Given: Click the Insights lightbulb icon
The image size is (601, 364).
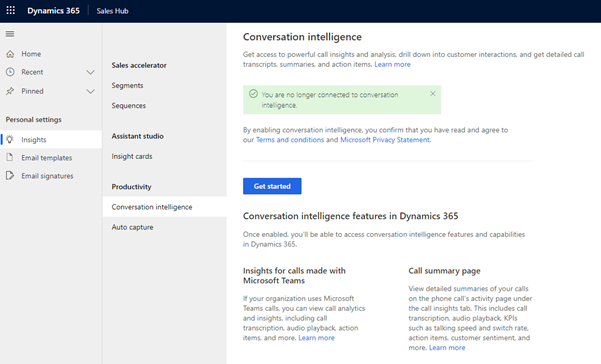Looking at the screenshot, I should 10,139.
